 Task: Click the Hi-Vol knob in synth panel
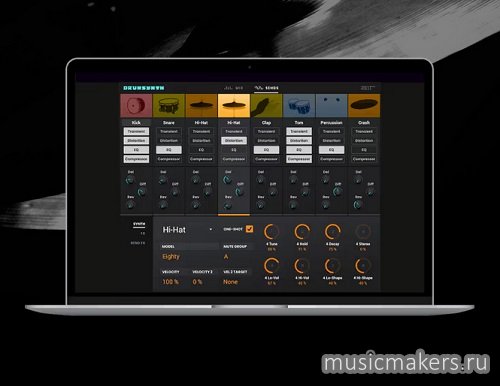click(x=302, y=266)
